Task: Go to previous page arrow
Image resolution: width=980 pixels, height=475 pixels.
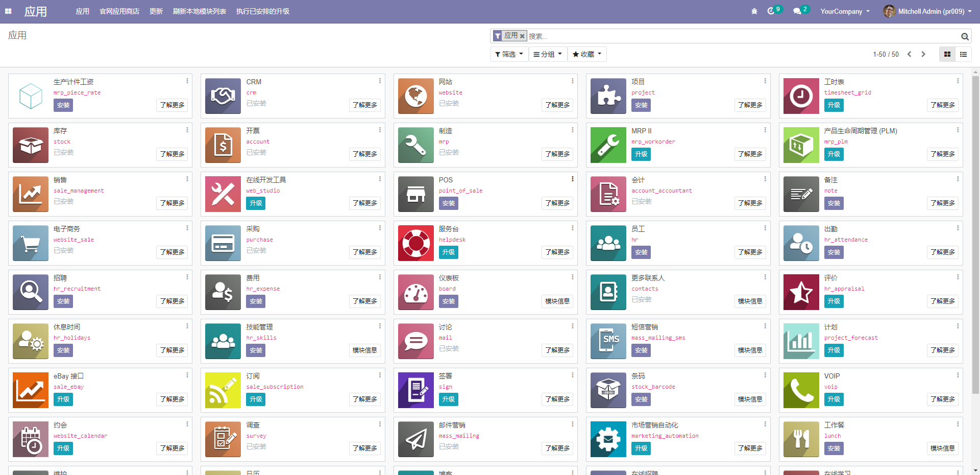Action: coord(909,54)
